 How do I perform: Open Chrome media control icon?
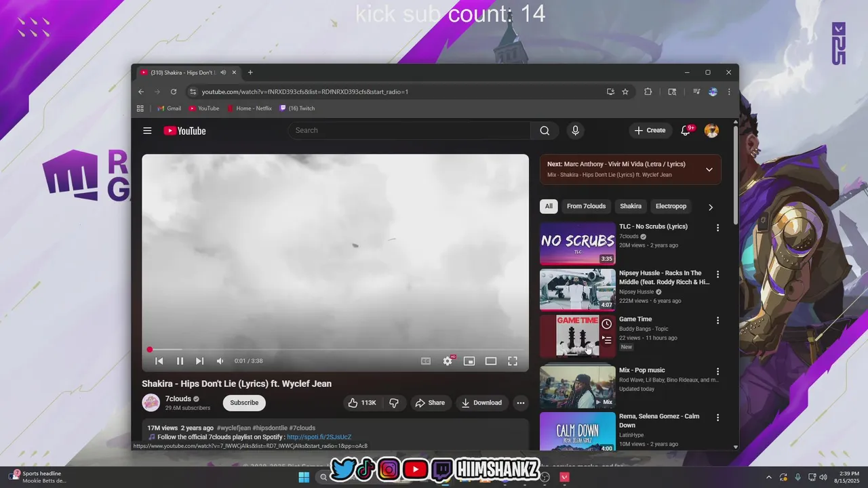point(696,91)
